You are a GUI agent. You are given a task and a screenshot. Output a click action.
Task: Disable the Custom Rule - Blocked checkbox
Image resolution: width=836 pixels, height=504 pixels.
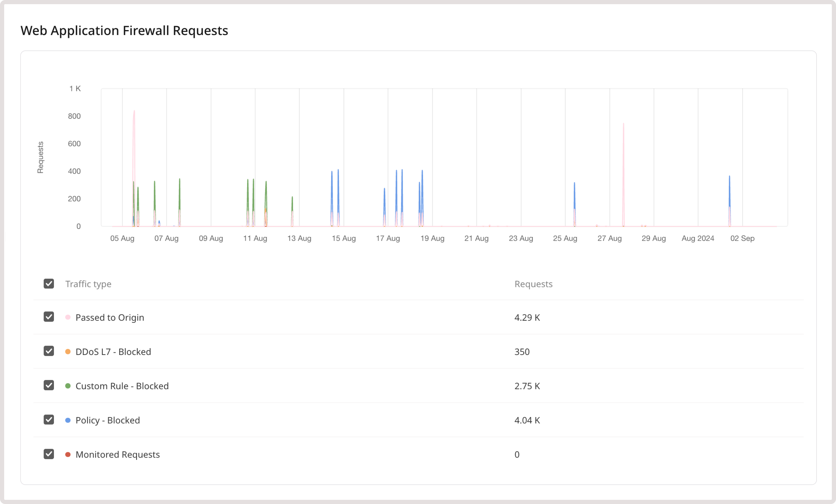pyautogui.click(x=49, y=385)
